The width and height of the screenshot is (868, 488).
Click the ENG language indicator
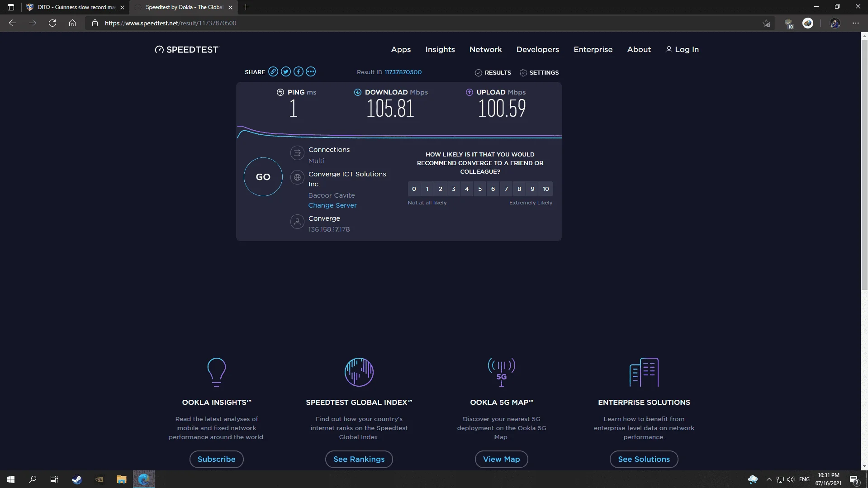click(804, 479)
